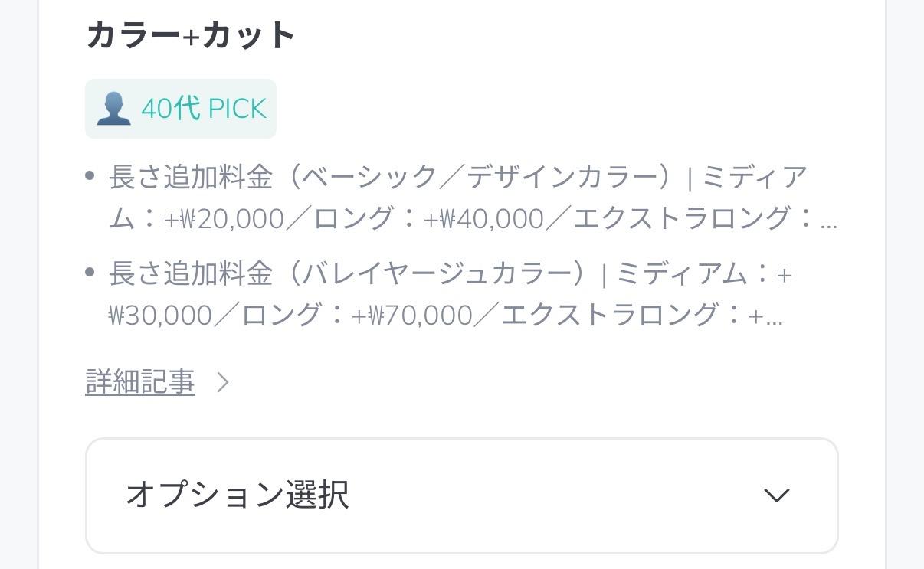
Task: Click エクストラロング in the basic color line
Action: [x=682, y=219]
